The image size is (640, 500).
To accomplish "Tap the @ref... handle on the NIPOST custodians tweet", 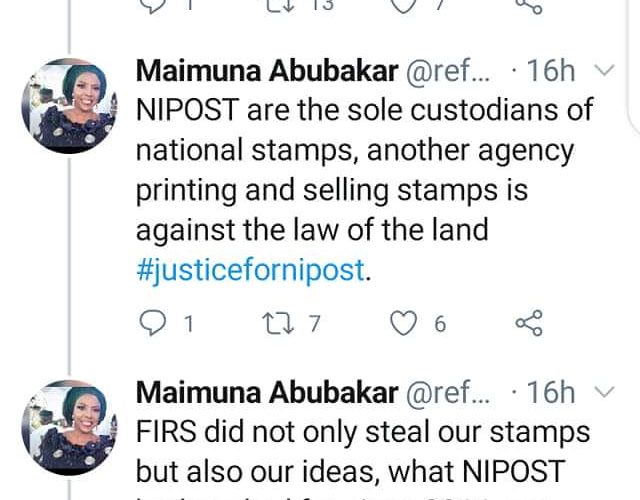I will pyautogui.click(x=447, y=72).
